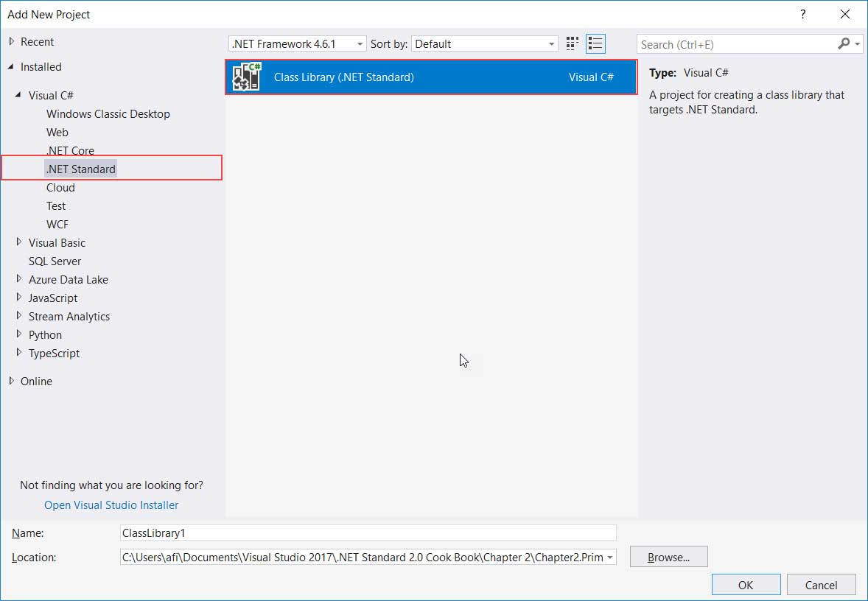
Task: Open the .NET Framework version dropdown
Action: [x=297, y=43]
